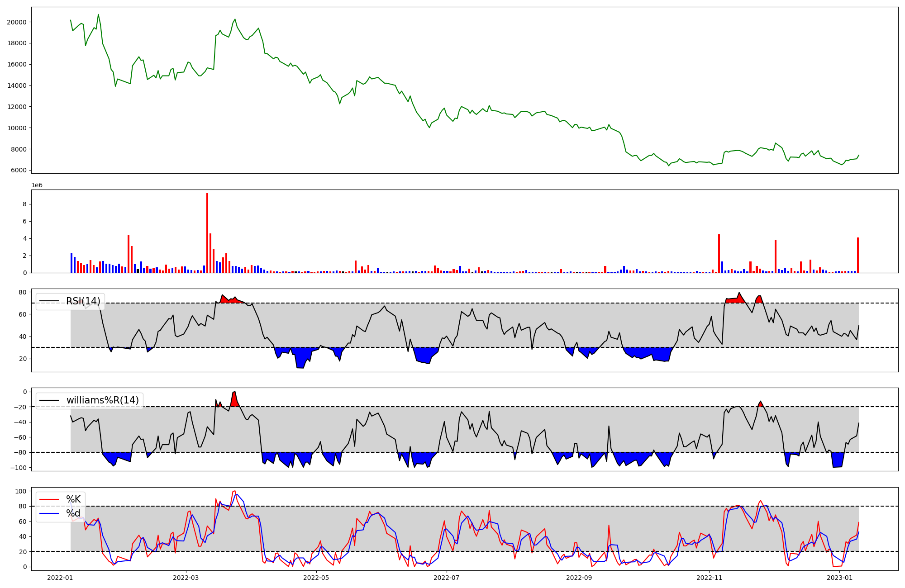Viewport: 905px width, 588px height.
Task: Click the black RSI(14) legend line sample
Action: coord(49,301)
